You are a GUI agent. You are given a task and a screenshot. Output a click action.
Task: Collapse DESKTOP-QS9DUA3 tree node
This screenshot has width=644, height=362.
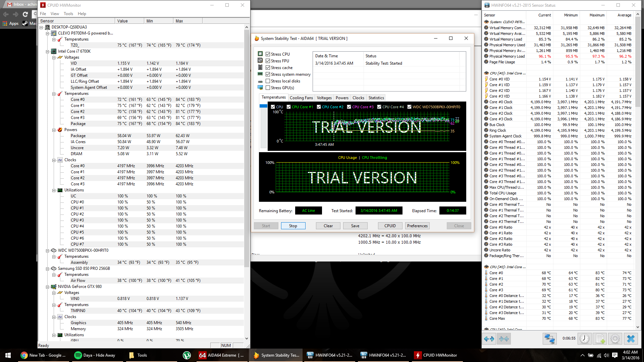click(x=41, y=27)
